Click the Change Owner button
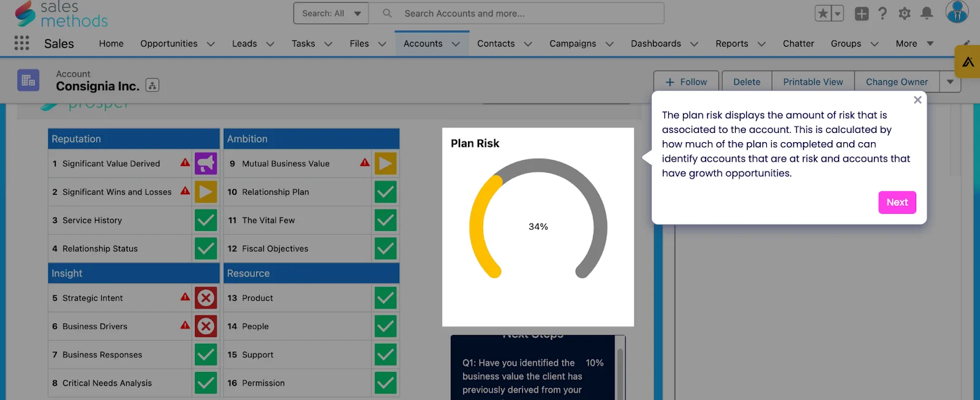This screenshot has width=980, height=400. pyautogui.click(x=897, y=81)
